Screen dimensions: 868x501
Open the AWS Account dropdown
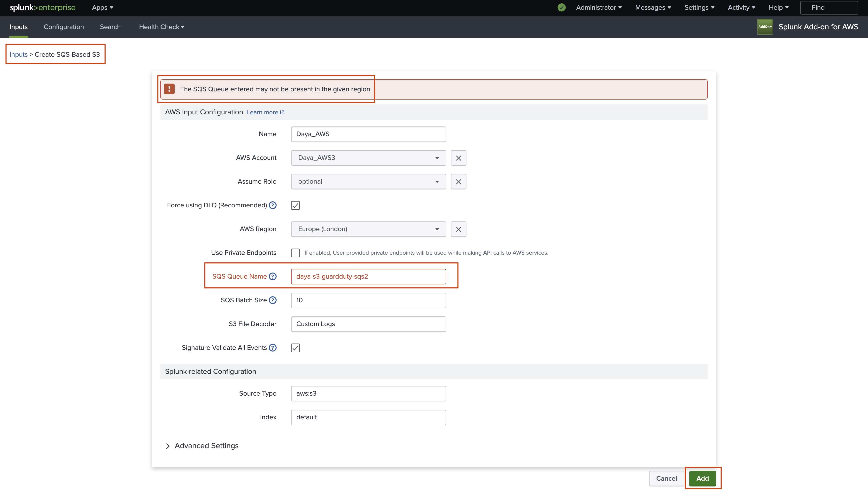pyautogui.click(x=368, y=158)
